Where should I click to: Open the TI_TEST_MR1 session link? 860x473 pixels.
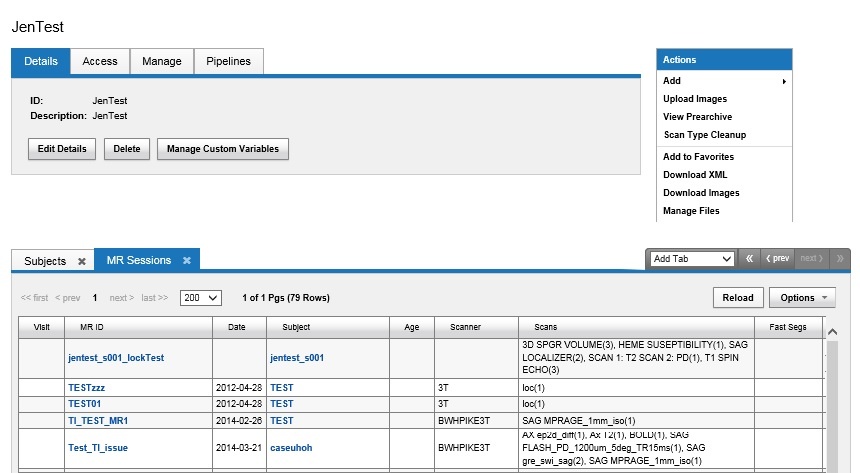(x=98, y=421)
